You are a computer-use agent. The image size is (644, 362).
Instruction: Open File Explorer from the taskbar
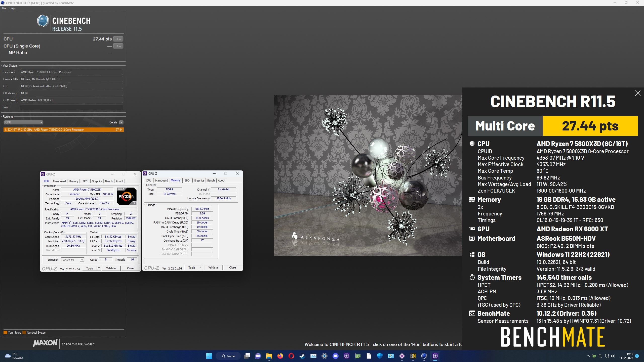(x=269, y=356)
